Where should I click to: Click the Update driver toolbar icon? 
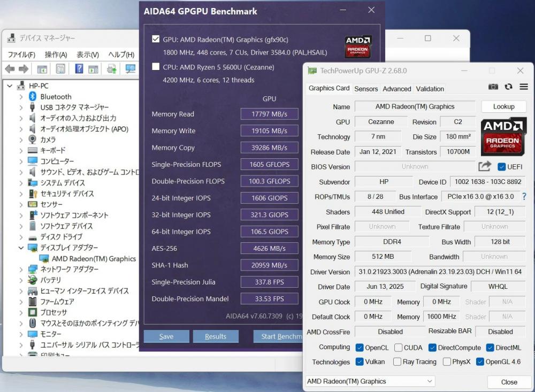click(x=111, y=69)
